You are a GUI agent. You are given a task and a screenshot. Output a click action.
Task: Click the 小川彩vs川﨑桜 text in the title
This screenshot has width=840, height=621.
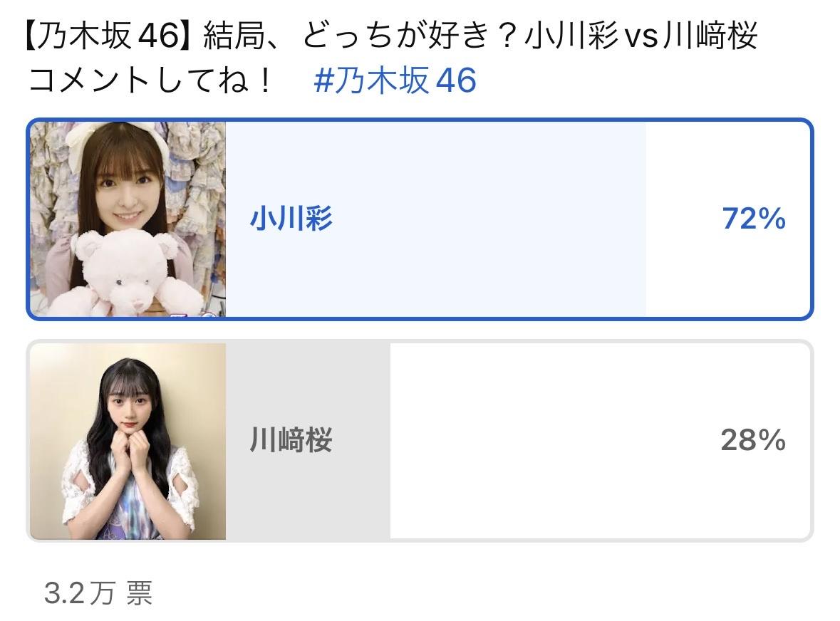pyautogui.click(x=641, y=36)
